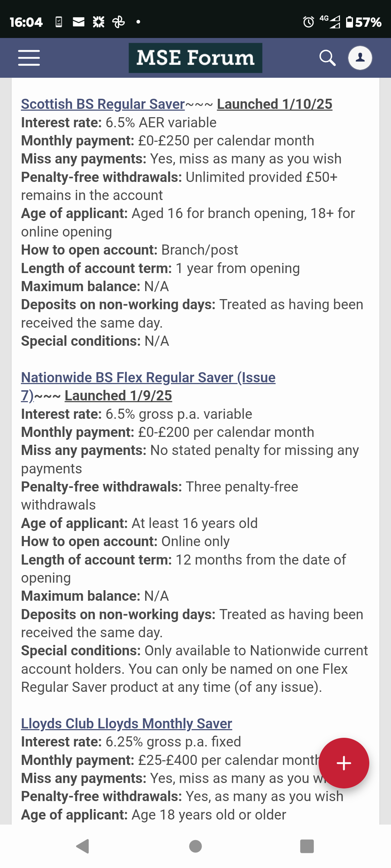The width and height of the screenshot is (391, 868).
Task: Open the Nationwide BS Flex Regular Saver link
Action: (148, 378)
